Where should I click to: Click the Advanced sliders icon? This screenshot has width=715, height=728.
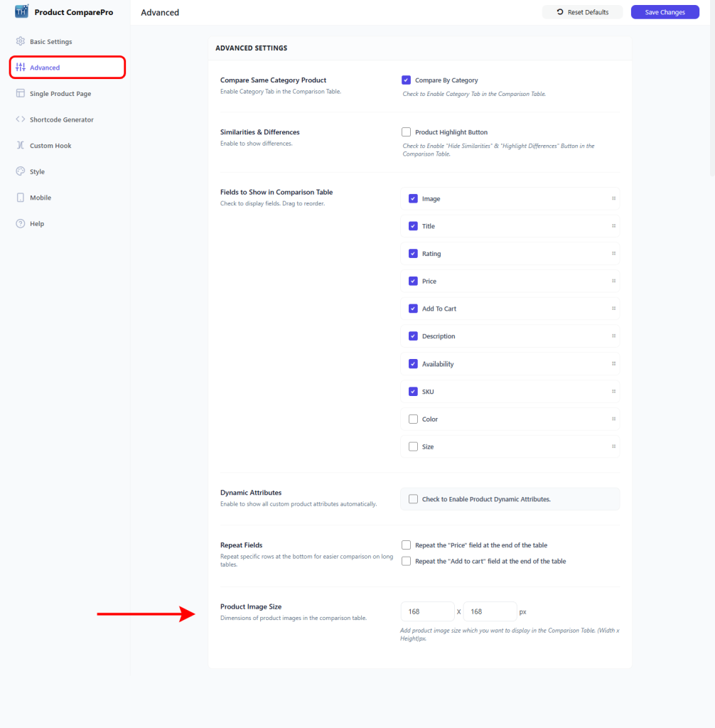(x=21, y=68)
